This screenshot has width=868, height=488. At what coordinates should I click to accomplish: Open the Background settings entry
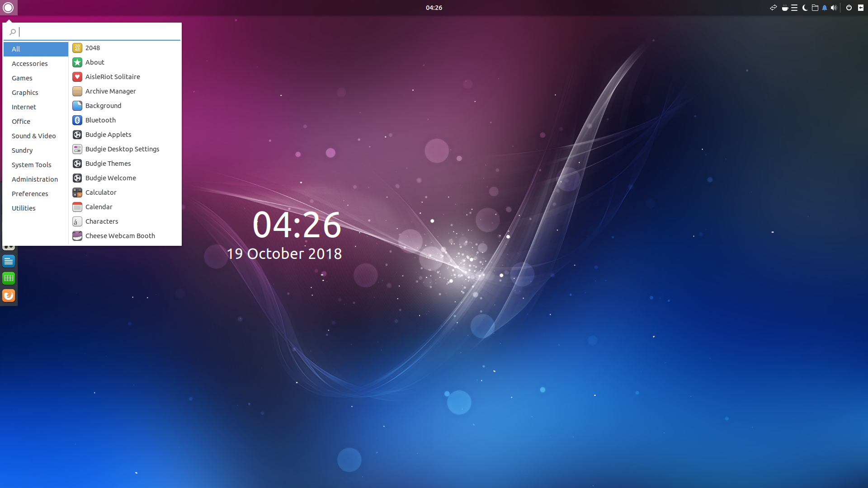click(125, 106)
